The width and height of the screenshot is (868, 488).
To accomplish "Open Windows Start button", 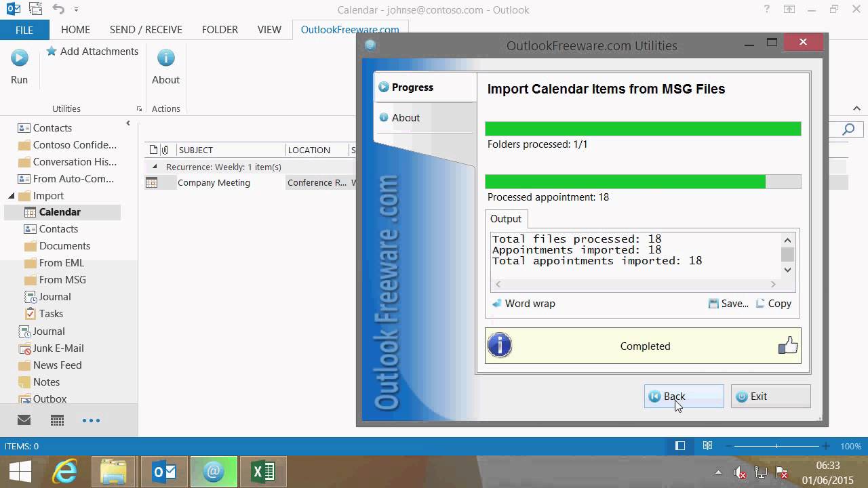I will 20,472.
